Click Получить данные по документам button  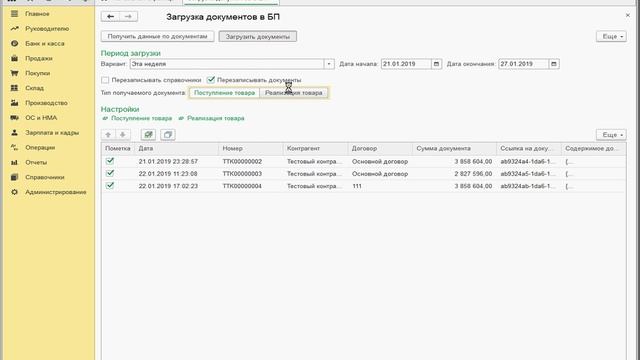(157, 36)
